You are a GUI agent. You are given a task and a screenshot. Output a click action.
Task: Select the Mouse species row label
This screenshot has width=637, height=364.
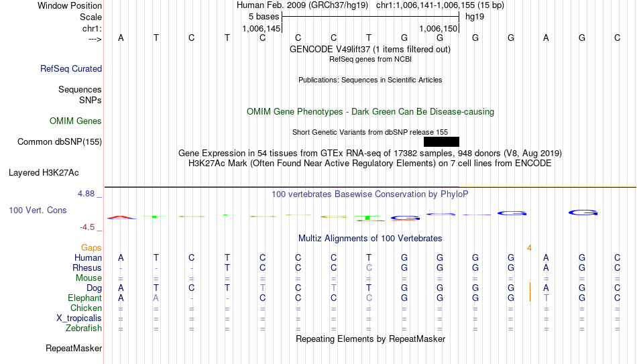click(x=89, y=278)
